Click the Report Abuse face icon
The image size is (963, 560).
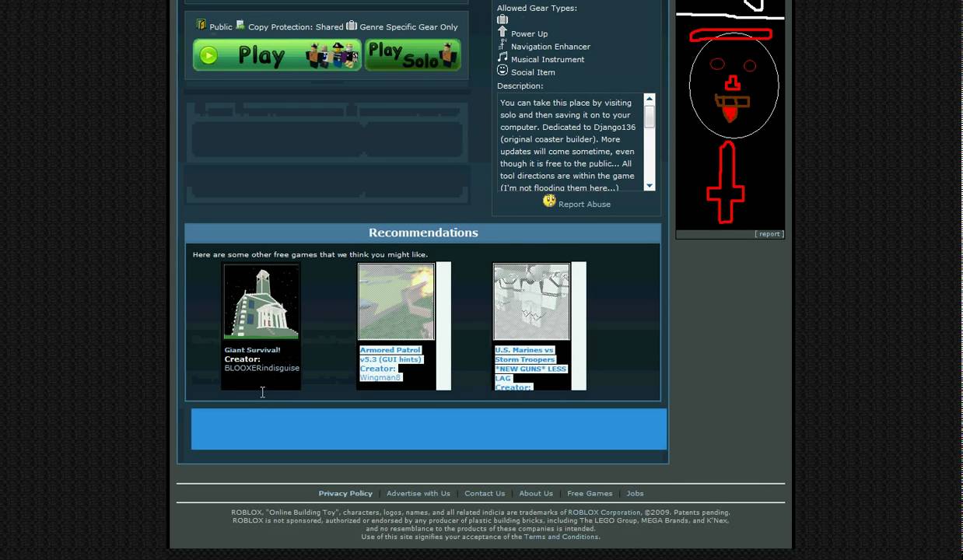tap(549, 201)
